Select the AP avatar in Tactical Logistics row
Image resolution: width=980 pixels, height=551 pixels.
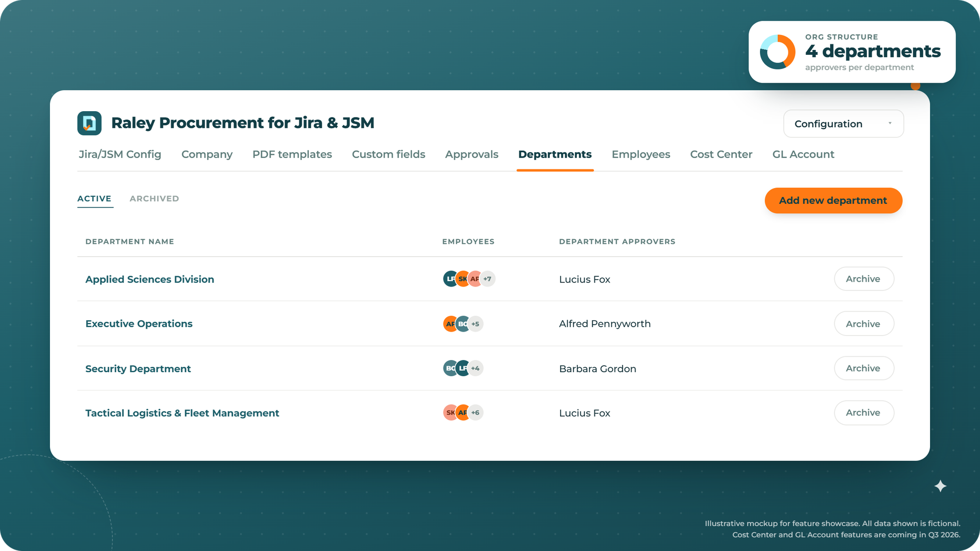(463, 412)
